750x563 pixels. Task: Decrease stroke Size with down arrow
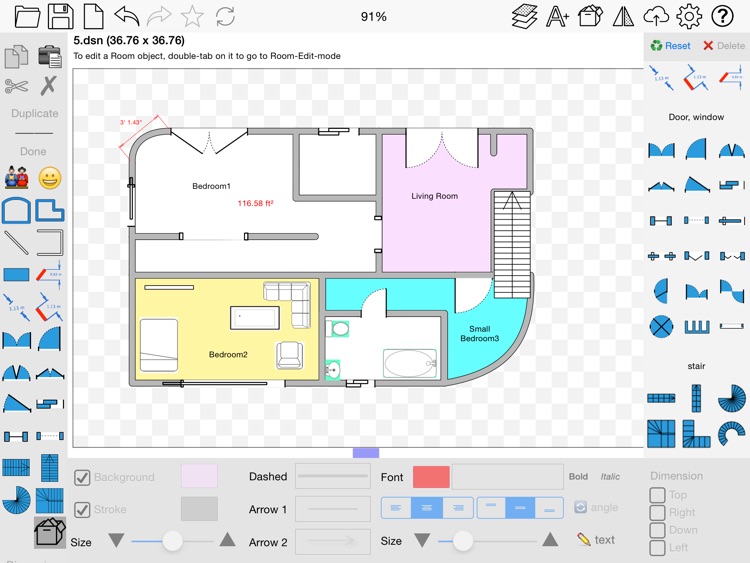[x=116, y=541]
